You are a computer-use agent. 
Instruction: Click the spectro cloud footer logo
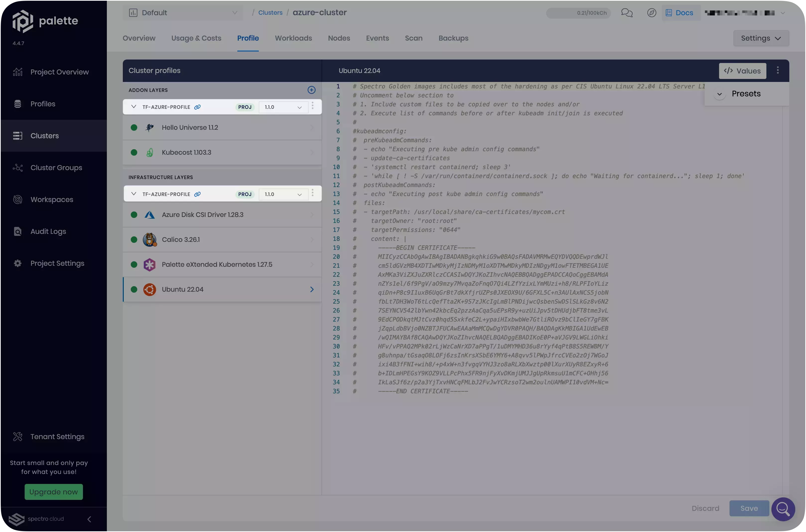[36, 519]
